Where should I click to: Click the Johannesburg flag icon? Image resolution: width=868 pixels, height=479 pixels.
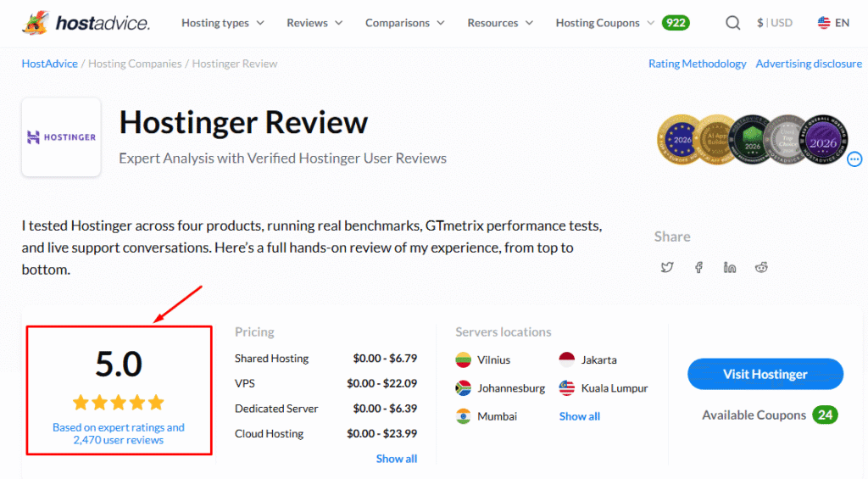(x=464, y=388)
